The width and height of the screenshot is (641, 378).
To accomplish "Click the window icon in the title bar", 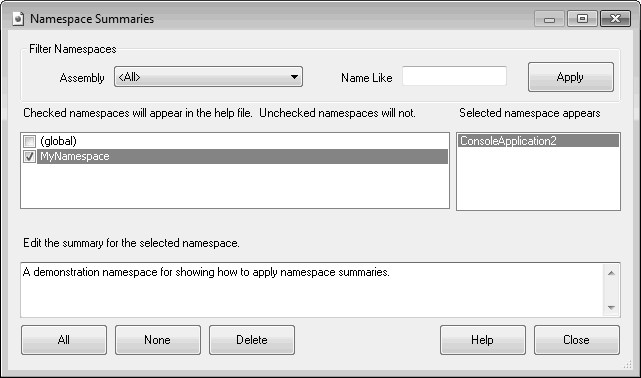I will (x=18, y=19).
